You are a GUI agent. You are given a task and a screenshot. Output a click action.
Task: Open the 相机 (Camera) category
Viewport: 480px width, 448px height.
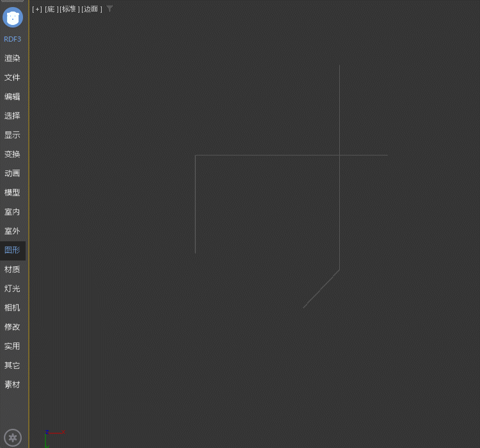coord(13,308)
